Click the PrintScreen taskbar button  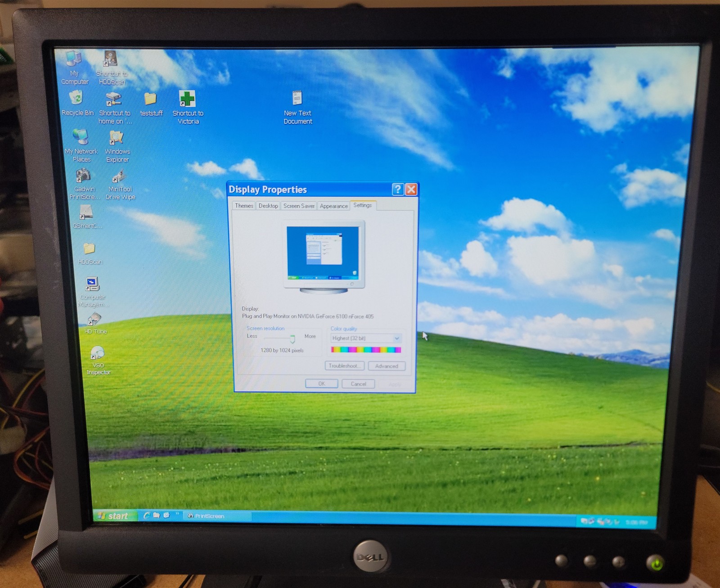click(x=218, y=516)
